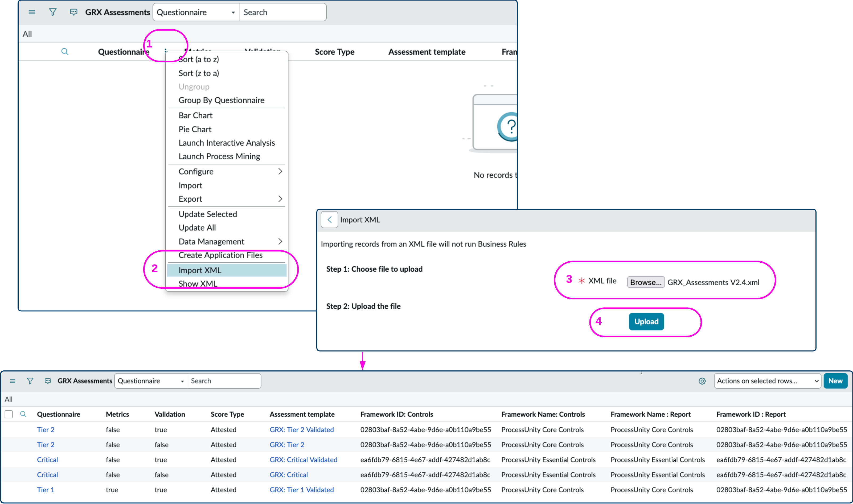Click Assessment template header in top panel
The image size is (853, 504).
pos(427,52)
